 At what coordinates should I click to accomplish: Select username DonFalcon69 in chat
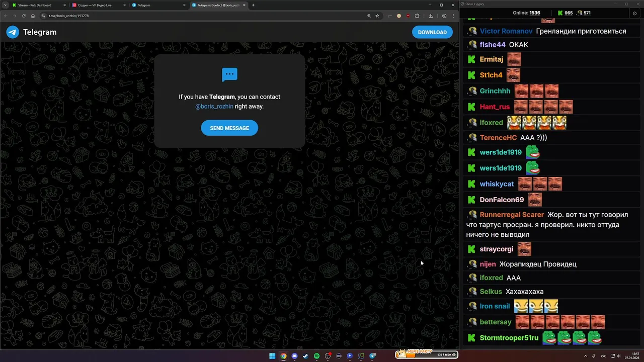click(x=502, y=200)
